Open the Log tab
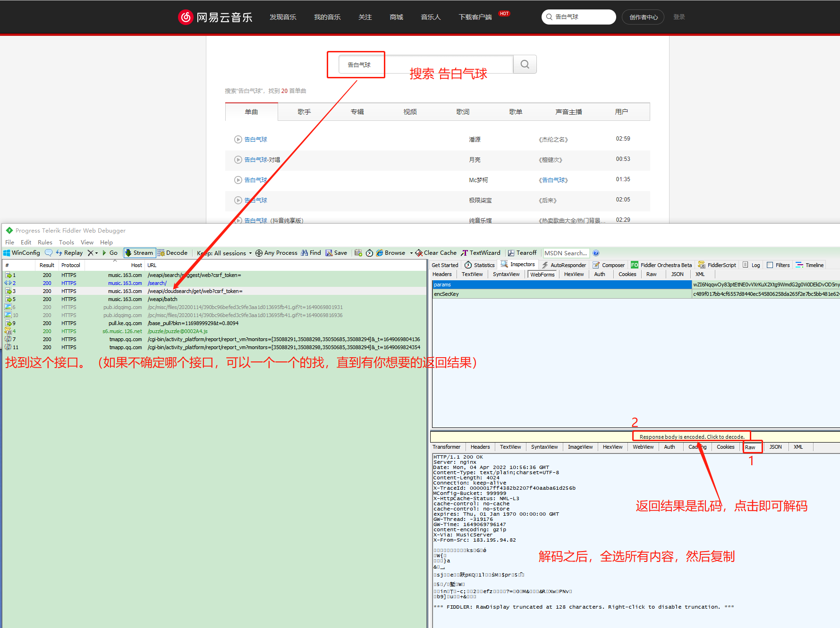The width and height of the screenshot is (840, 628). click(x=751, y=265)
